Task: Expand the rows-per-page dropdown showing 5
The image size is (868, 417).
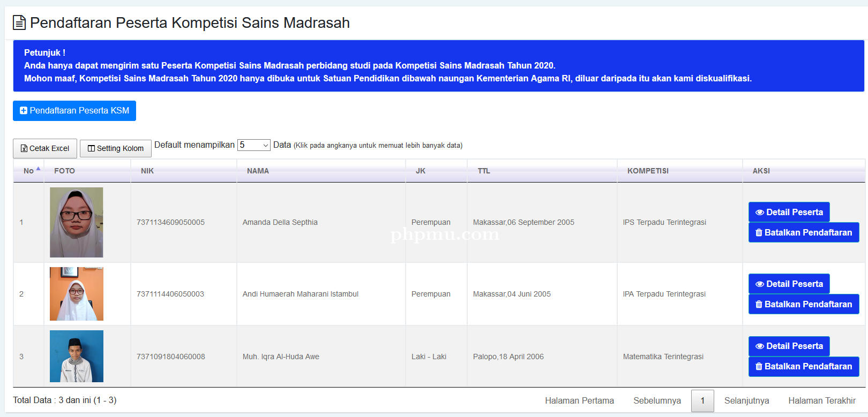Action: (254, 145)
